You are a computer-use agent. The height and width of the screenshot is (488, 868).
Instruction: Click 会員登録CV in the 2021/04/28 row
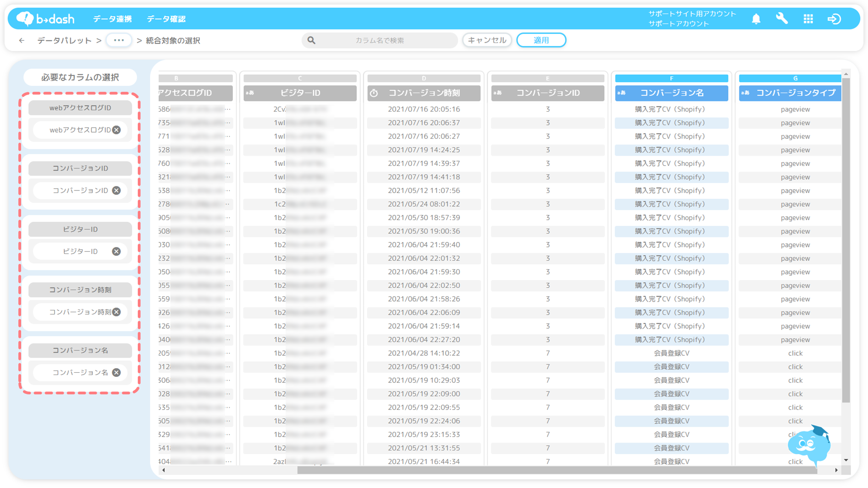click(671, 353)
